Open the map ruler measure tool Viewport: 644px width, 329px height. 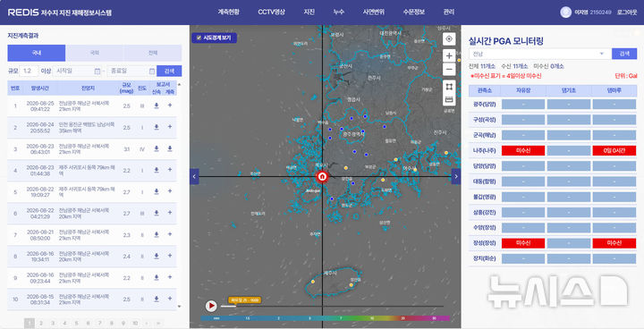pos(449,100)
